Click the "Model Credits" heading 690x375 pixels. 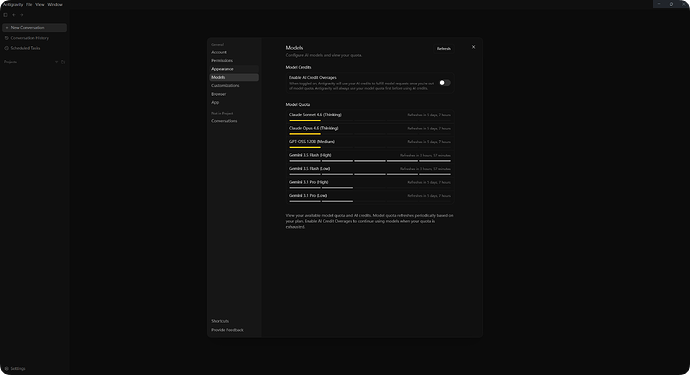[298, 67]
